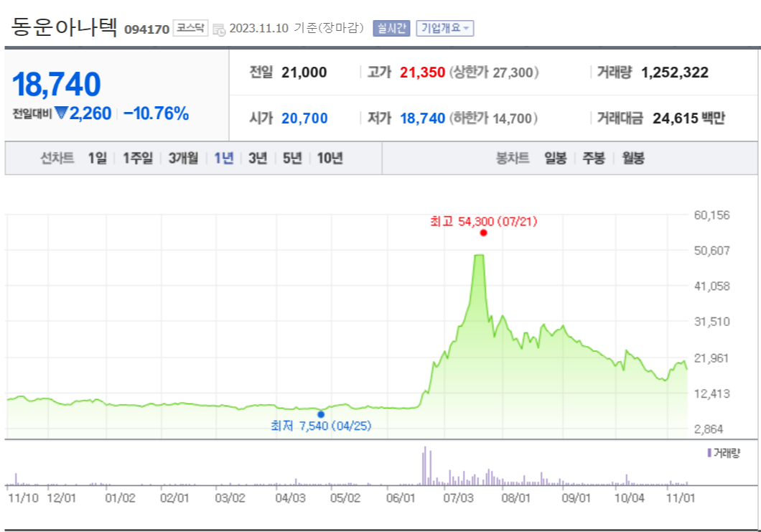The image size is (761, 532).
Task: Click the 거래대금 value 24,615 백만
Action: [688, 118]
